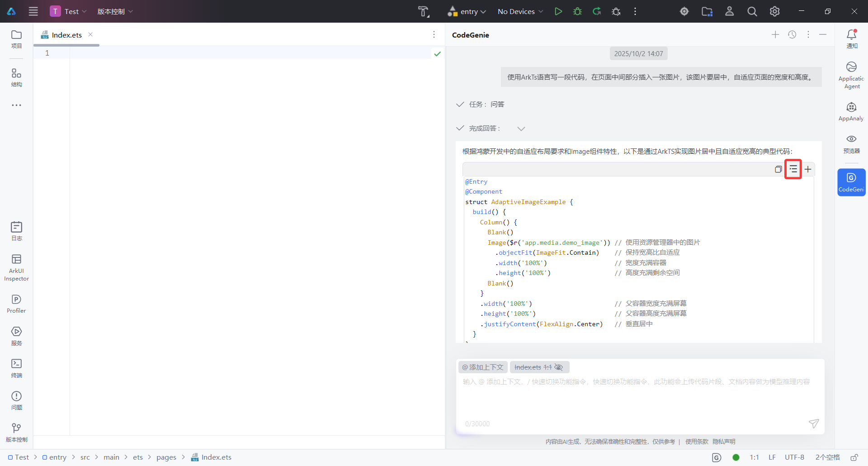Image resolution: width=868 pixels, height=466 pixels.
Task: Click the 添加上下文 button
Action: pos(483,367)
